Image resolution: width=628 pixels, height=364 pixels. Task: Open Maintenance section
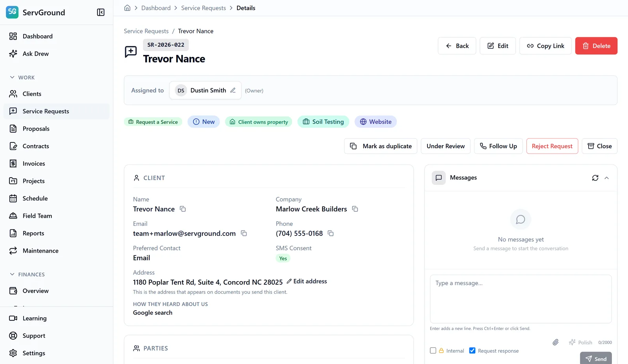pos(57,251)
